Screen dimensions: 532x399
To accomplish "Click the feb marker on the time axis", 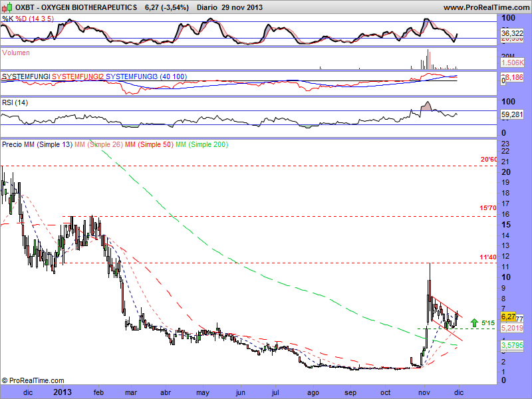I will pos(98,392).
